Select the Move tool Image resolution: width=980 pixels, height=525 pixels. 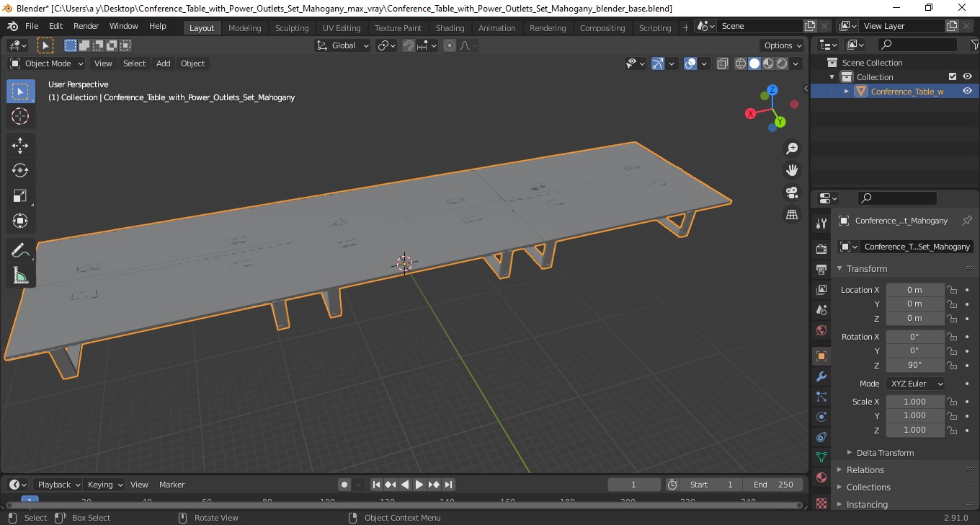pos(20,146)
